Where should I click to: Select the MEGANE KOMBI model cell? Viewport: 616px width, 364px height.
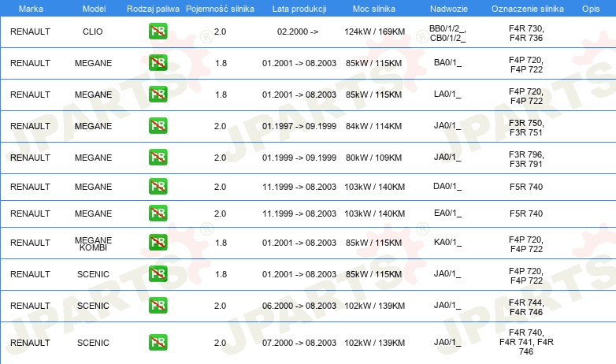click(93, 243)
